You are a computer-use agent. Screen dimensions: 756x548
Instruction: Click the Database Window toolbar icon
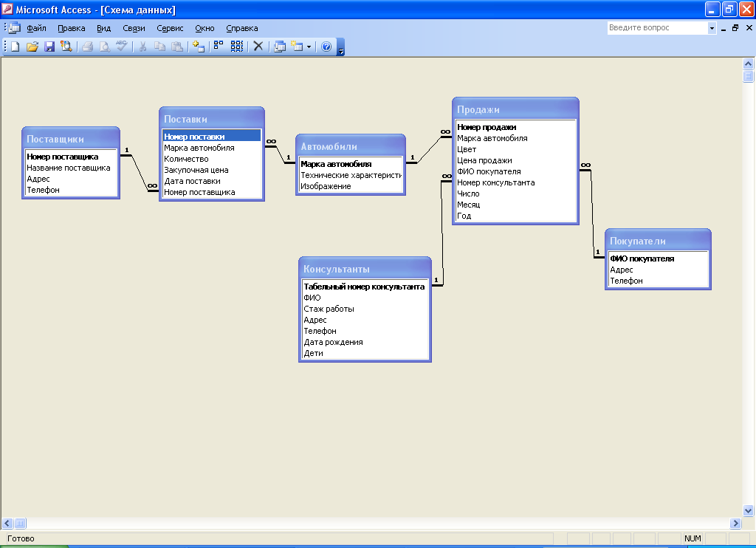280,47
